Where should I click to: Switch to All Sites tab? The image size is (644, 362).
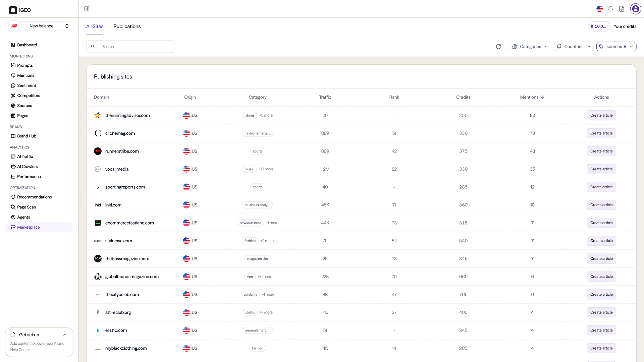coord(95,26)
